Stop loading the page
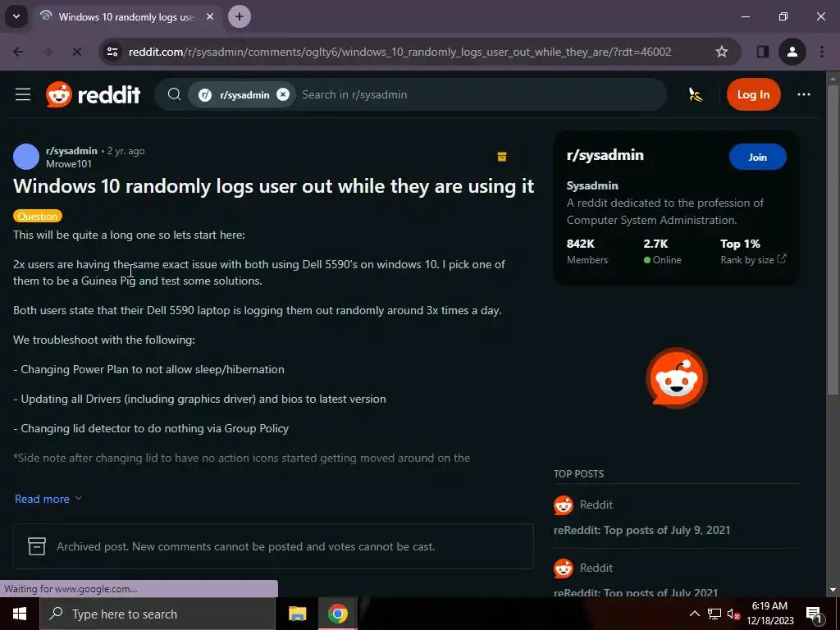This screenshot has height=630, width=840. coord(76,52)
